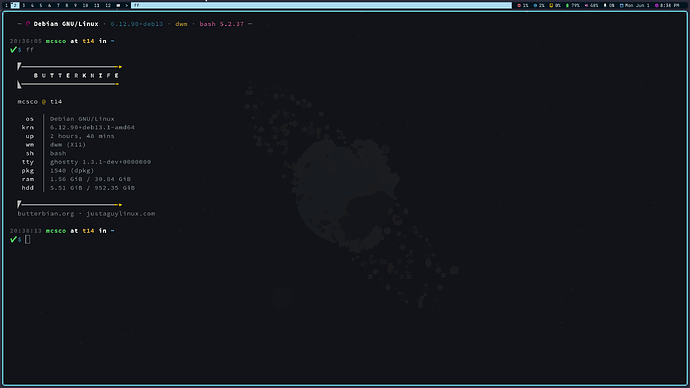Click the yellow status icon showing 0%
This screenshot has height=388, width=690.
551,5
